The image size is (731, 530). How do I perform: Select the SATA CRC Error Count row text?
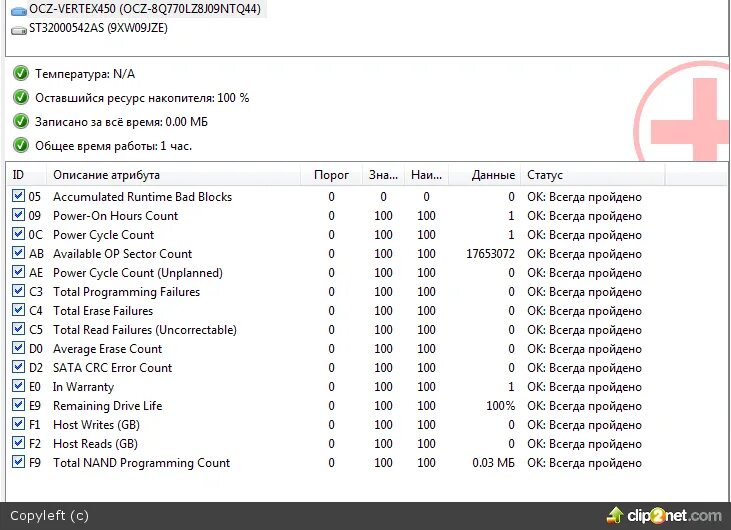[112, 368]
